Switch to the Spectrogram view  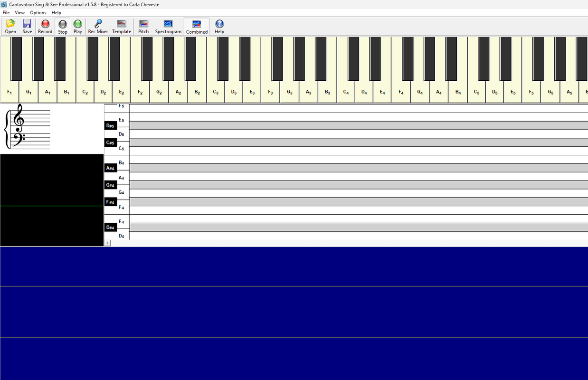tap(168, 27)
